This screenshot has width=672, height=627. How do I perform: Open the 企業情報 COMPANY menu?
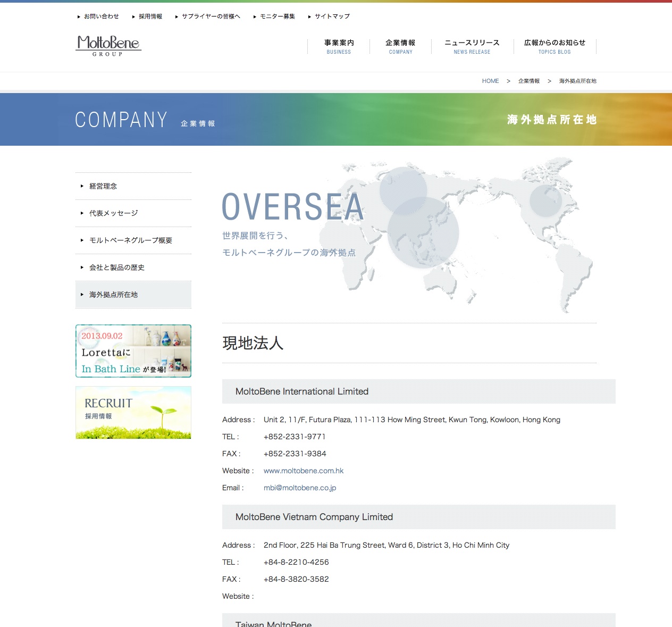click(400, 46)
